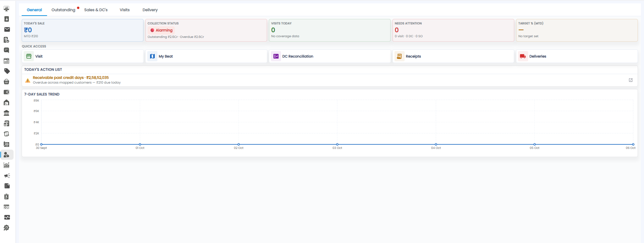Switch to the Outstanding tab
This screenshot has height=243, width=644.
[x=63, y=10]
